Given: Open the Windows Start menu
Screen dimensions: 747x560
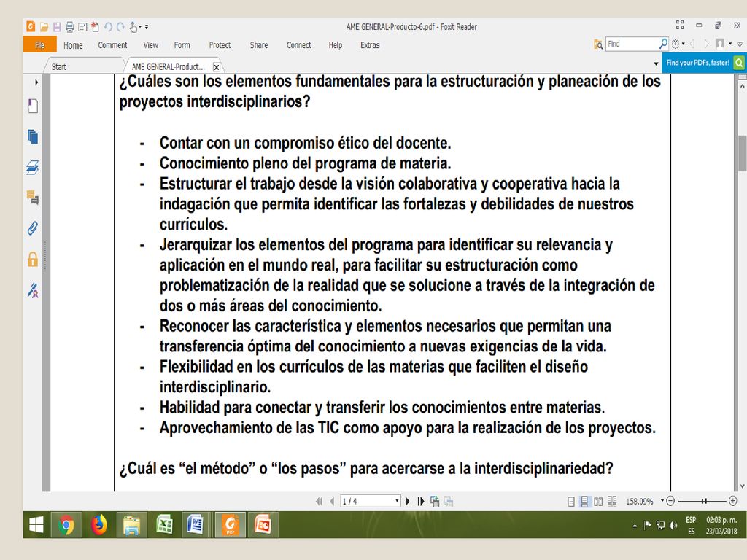Looking at the screenshot, I should [36, 525].
